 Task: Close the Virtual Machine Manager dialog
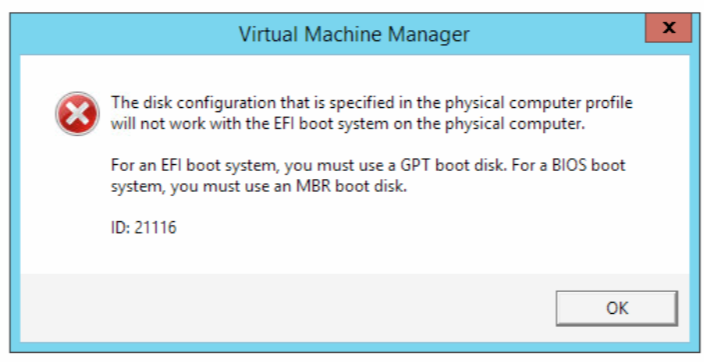coord(668,27)
